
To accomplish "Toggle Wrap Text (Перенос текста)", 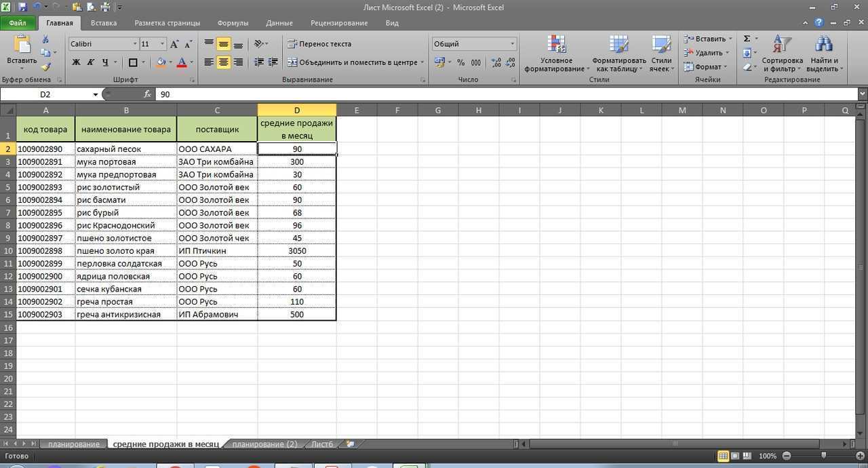I will point(319,44).
